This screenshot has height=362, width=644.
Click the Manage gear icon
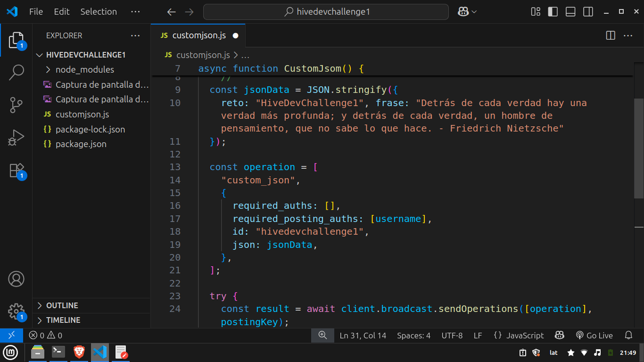coord(16,311)
